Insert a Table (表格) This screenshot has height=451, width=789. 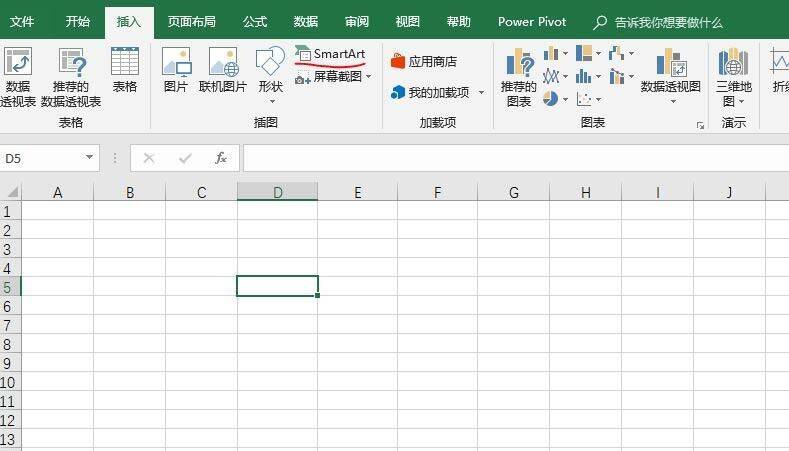pos(124,70)
